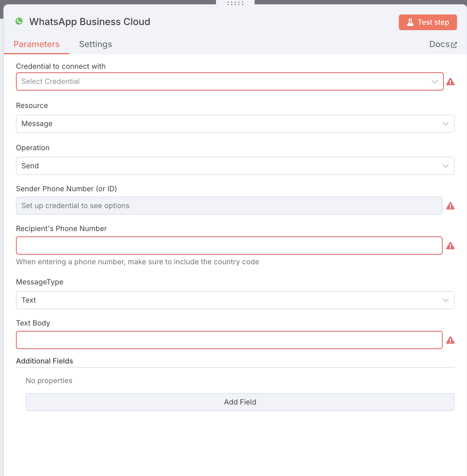Focus the Recipient's Phone Number input
Image resolution: width=467 pixels, height=476 pixels.
pos(229,246)
